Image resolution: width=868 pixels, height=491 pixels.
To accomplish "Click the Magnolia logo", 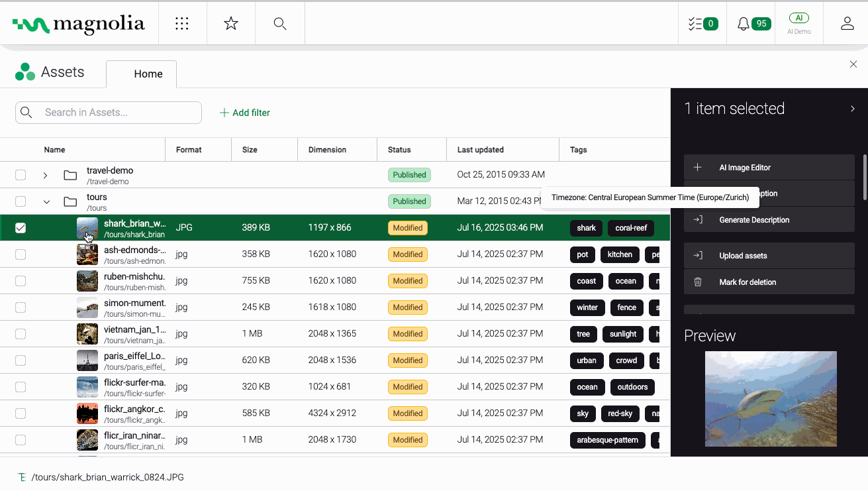I will (x=79, y=25).
